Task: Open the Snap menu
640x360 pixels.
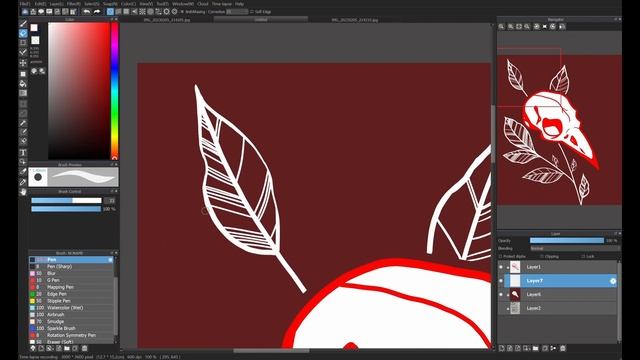Action: pos(109,4)
